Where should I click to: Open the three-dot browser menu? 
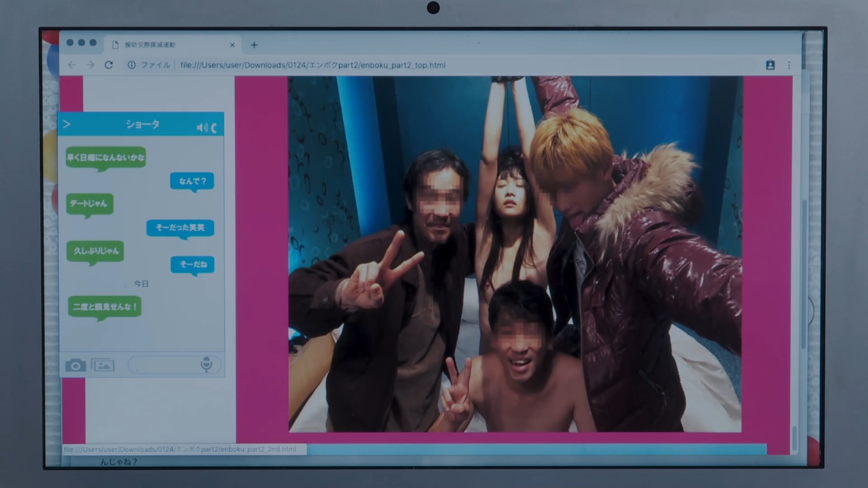[x=789, y=65]
